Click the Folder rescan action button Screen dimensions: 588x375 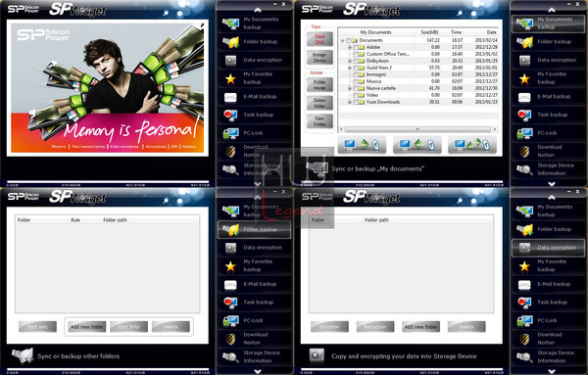[319, 84]
